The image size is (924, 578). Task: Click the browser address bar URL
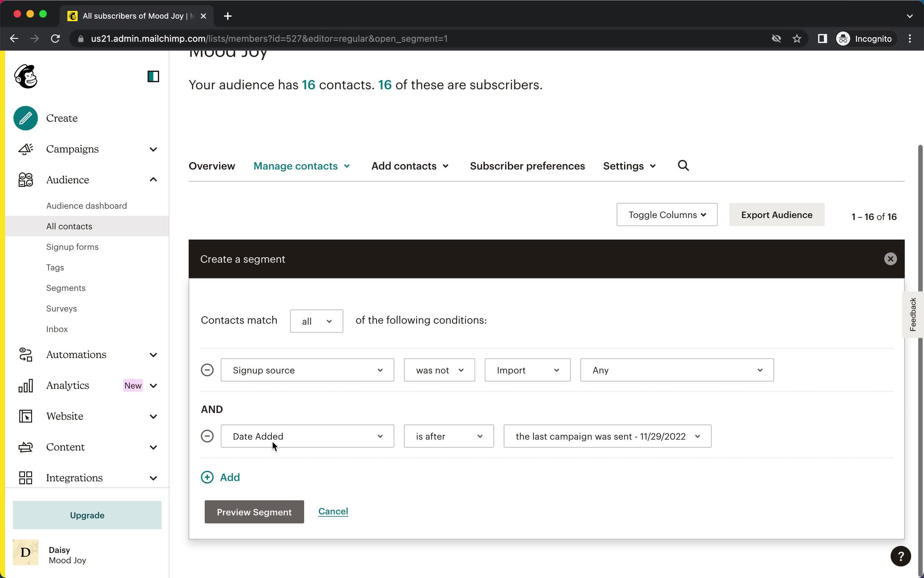269,39
